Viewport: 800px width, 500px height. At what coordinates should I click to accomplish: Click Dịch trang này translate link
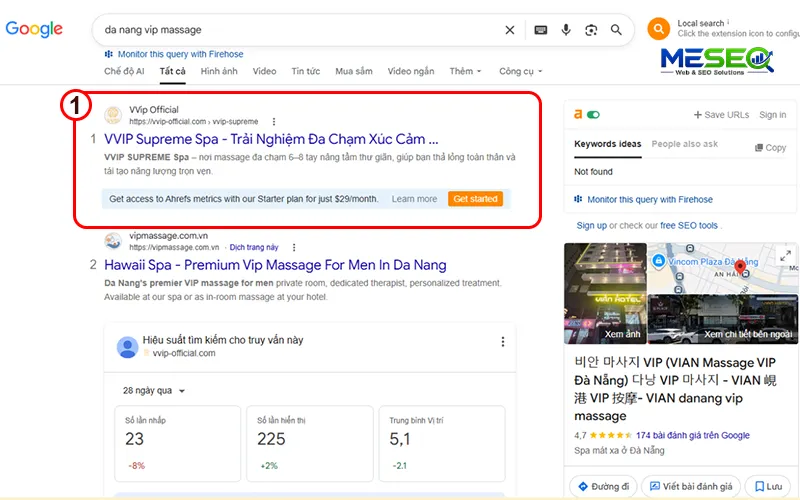[x=254, y=247]
